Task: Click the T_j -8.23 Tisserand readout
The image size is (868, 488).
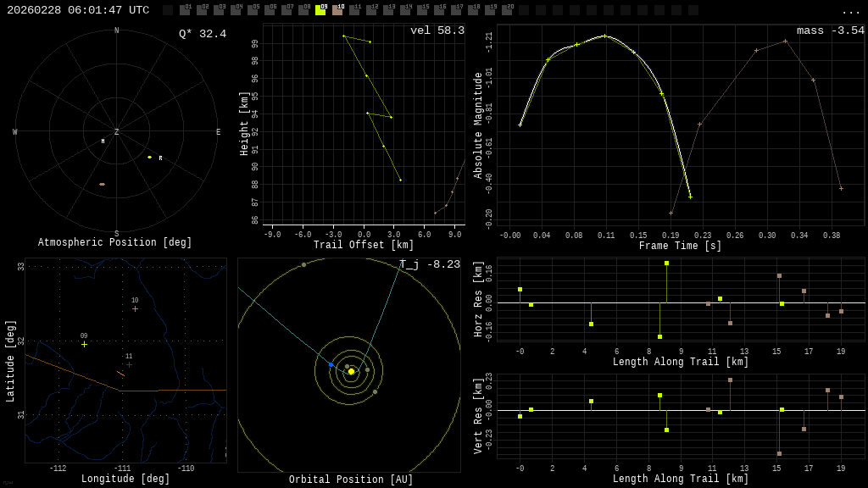Action: click(430, 264)
